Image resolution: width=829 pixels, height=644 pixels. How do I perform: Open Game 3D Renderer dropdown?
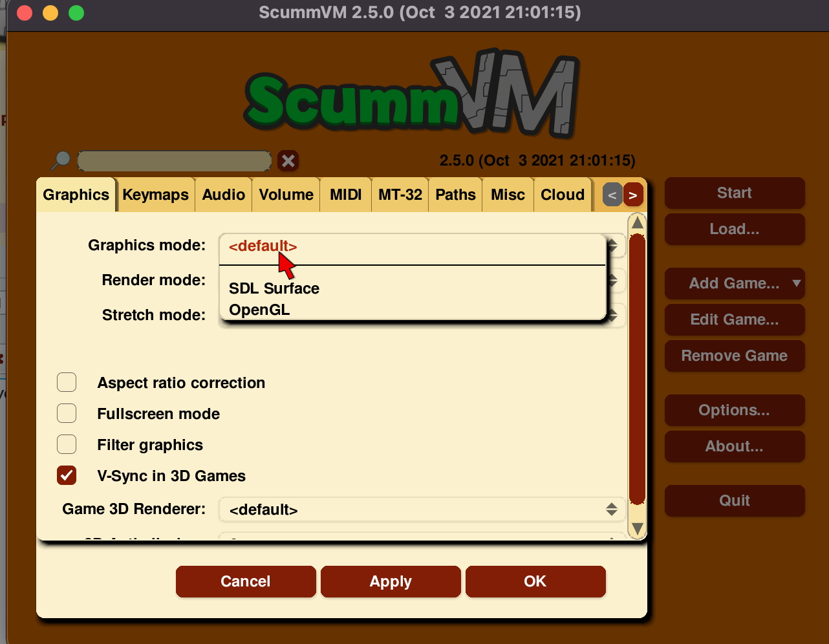(422, 510)
